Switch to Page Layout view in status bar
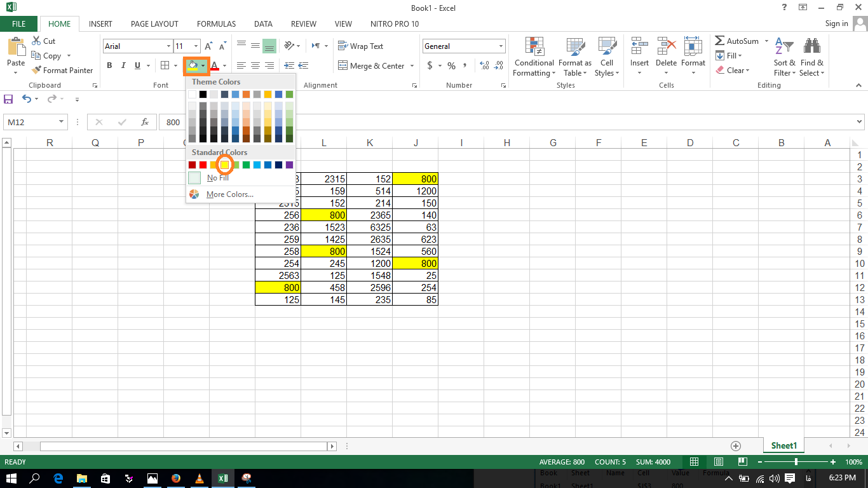868x488 pixels. pos(719,462)
